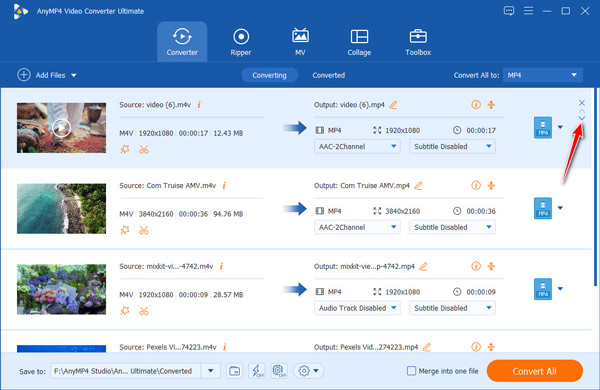The height and width of the screenshot is (390, 600).
Task: Click compress icon for video (6).mp4
Action: (491, 104)
